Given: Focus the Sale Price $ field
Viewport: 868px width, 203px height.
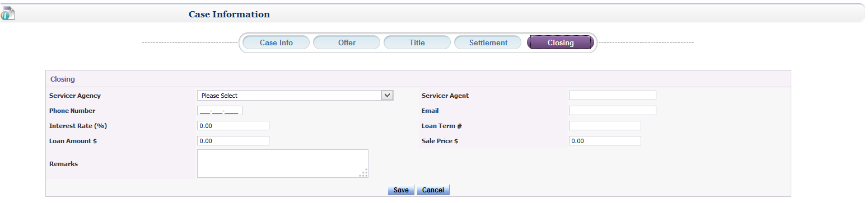Looking at the screenshot, I should click(x=605, y=140).
